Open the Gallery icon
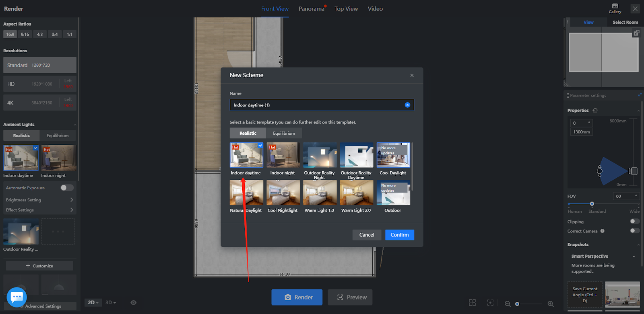 [615, 8]
